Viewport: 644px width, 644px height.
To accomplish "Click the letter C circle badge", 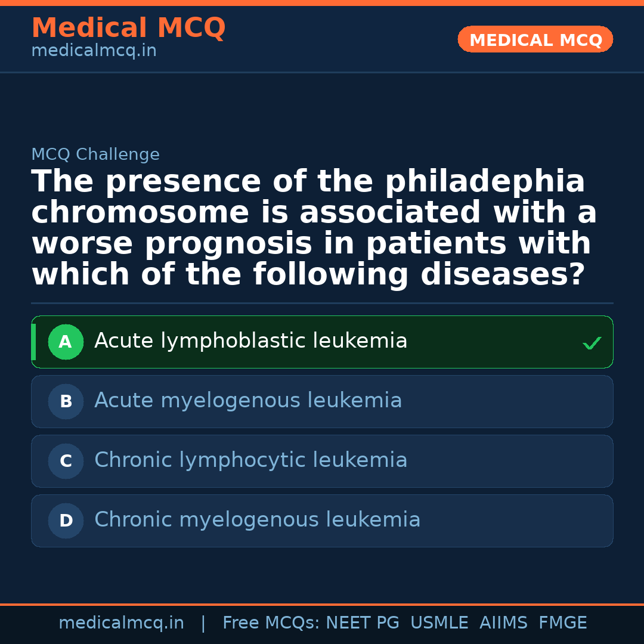I will tap(66, 462).
